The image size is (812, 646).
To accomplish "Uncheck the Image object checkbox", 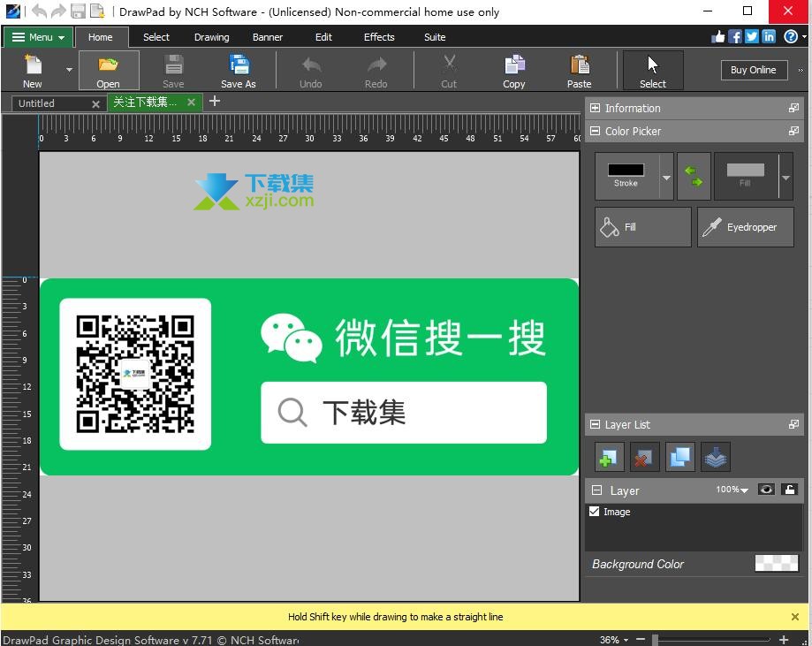I will point(594,512).
